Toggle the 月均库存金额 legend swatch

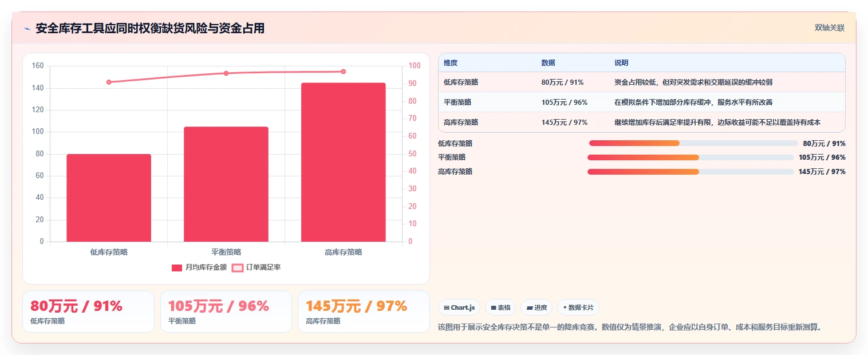(177, 267)
